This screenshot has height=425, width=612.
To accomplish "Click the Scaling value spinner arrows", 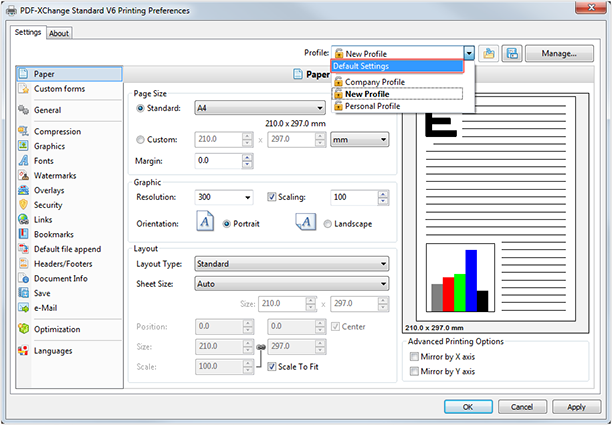I will [x=383, y=197].
